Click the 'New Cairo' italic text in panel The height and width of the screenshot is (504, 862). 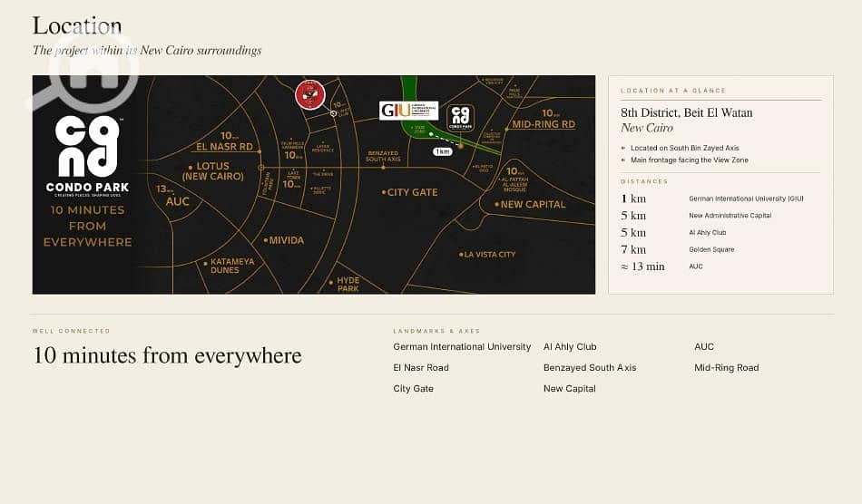(x=646, y=128)
